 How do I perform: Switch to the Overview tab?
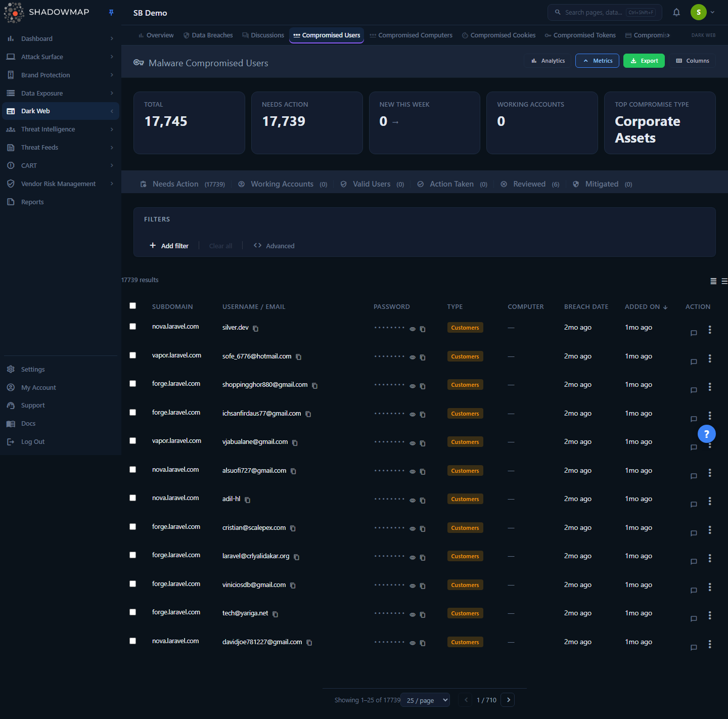tap(156, 35)
